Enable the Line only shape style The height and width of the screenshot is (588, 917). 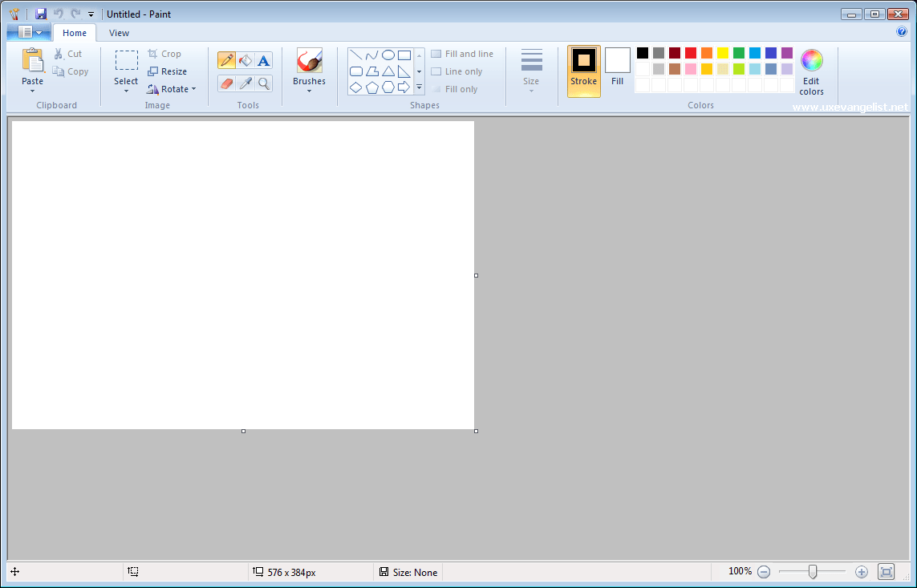458,71
